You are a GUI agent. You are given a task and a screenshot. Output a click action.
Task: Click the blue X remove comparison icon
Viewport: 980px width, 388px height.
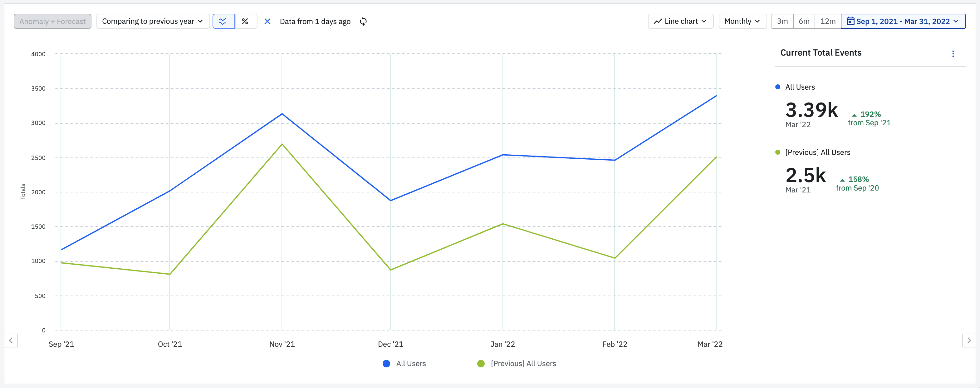click(x=267, y=21)
